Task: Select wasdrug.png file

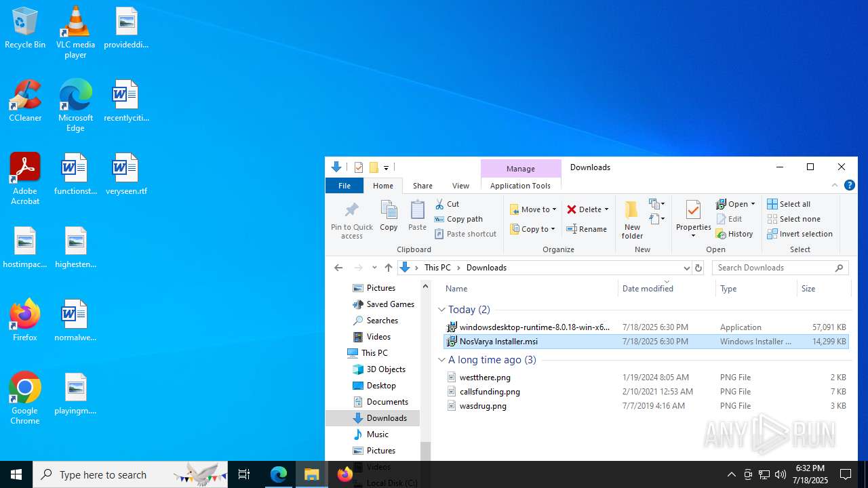Action: coord(646,406)
